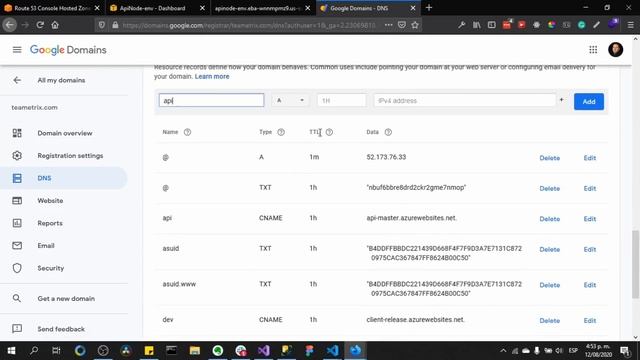
Task: Delete the api CNAME record
Action: click(549, 219)
